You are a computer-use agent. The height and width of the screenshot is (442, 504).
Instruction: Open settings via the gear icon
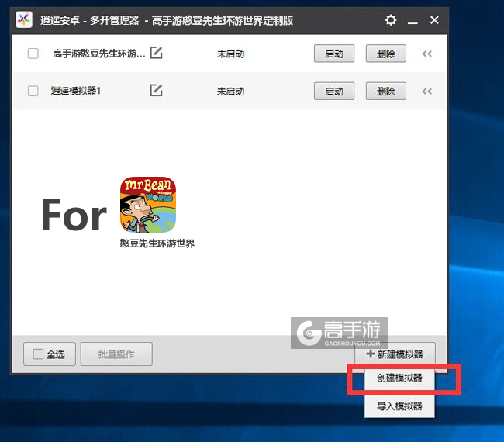coord(391,20)
